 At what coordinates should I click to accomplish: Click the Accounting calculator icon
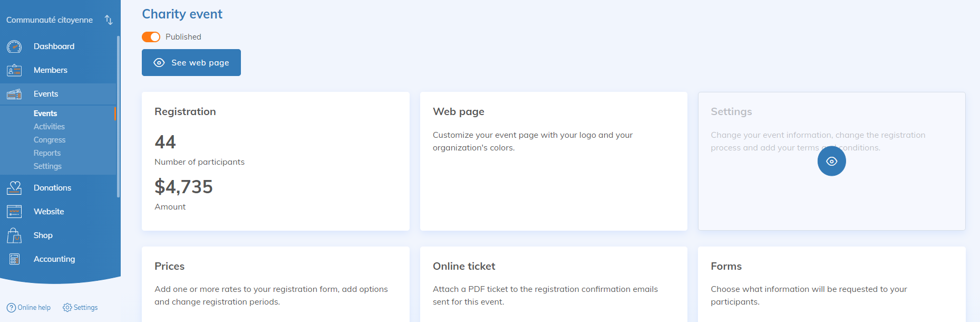[x=14, y=259]
